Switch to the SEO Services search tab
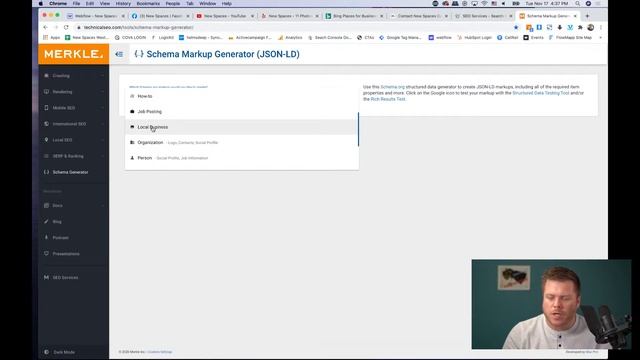640x360 pixels. click(x=484, y=16)
